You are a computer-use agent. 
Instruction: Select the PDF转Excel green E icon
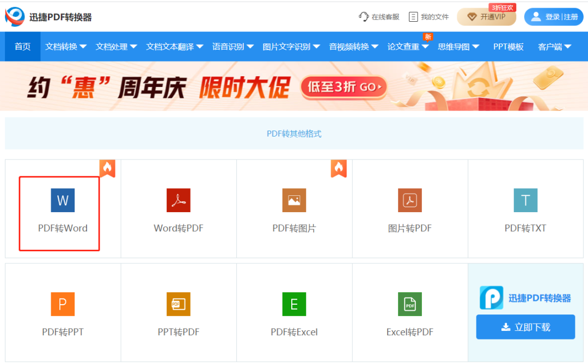tap(294, 304)
